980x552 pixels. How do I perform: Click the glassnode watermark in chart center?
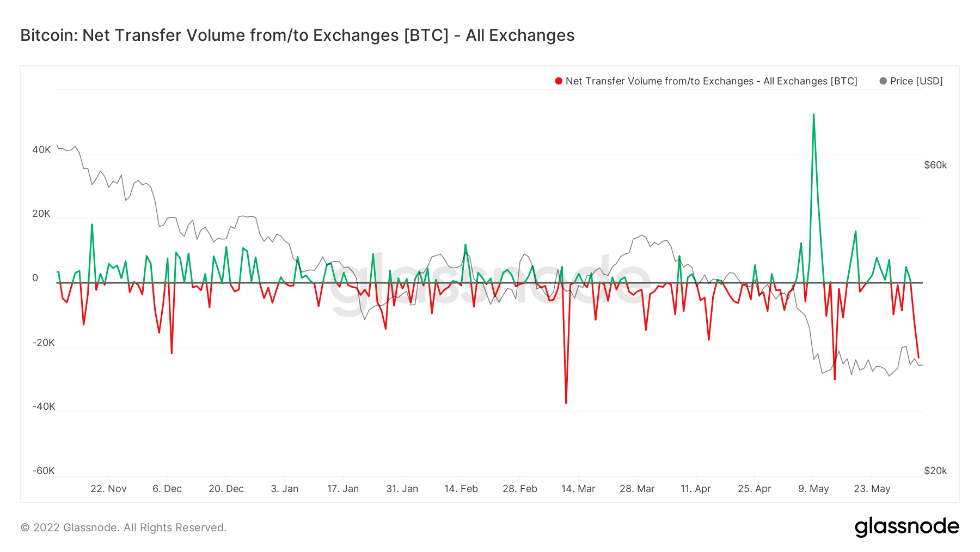tap(490, 283)
